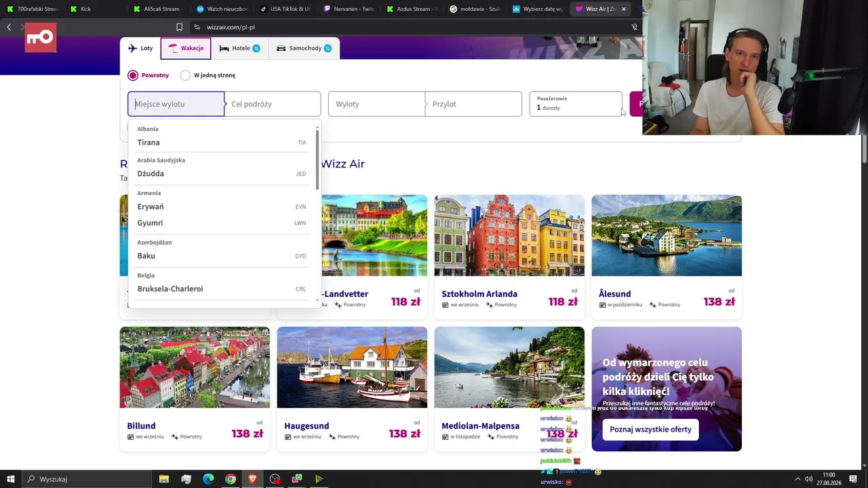
Task: Open File Explorer from the taskbar
Action: pos(164,479)
